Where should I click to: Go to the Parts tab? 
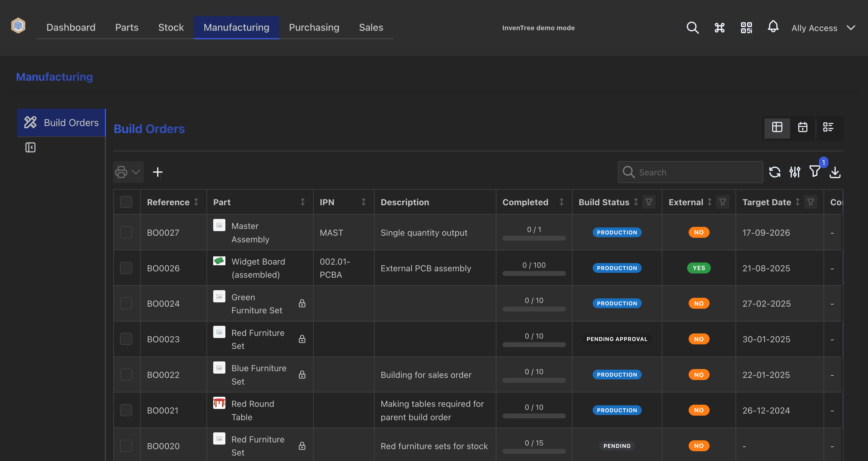[127, 27]
